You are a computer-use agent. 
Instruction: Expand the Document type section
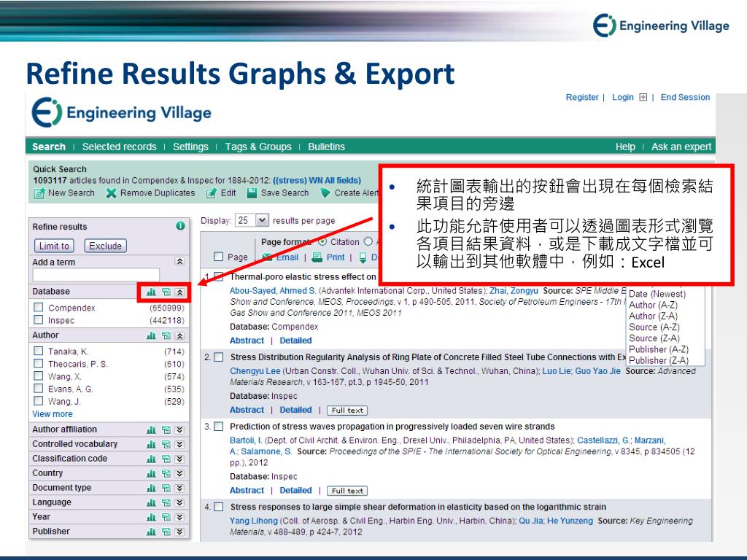coord(179,488)
